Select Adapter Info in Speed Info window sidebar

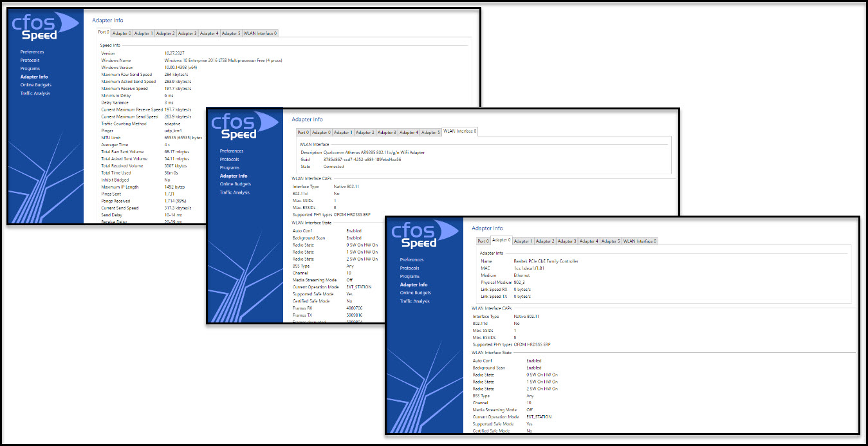(34, 77)
